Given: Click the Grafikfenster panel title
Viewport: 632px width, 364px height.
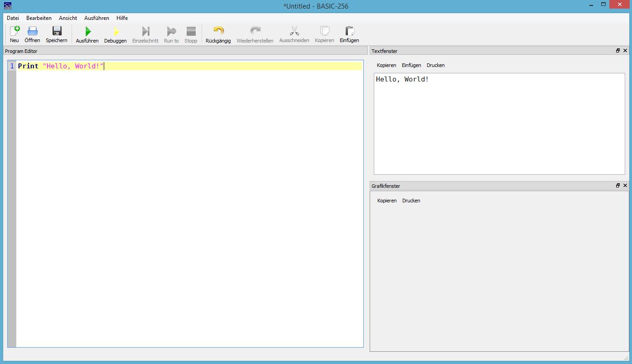Looking at the screenshot, I should tap(386, 186).
